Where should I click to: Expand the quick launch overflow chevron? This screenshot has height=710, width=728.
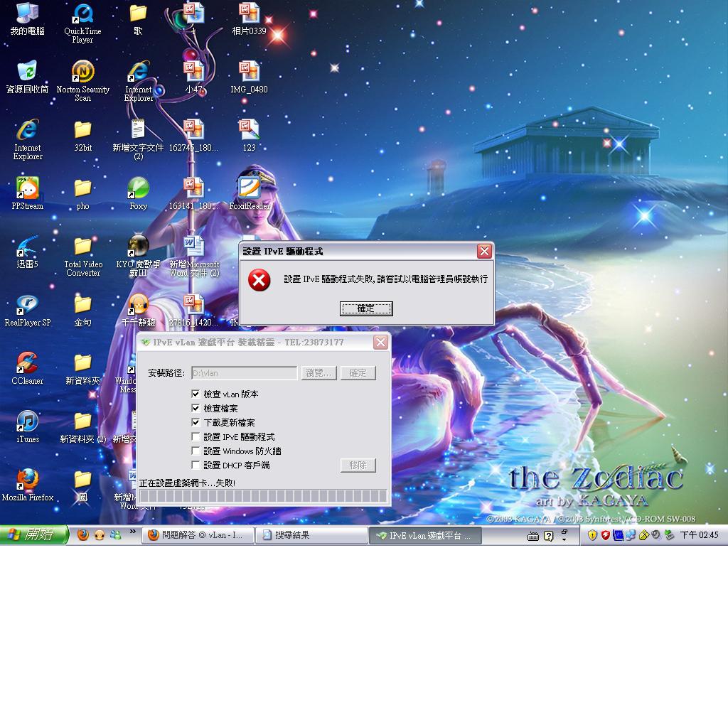133,532
